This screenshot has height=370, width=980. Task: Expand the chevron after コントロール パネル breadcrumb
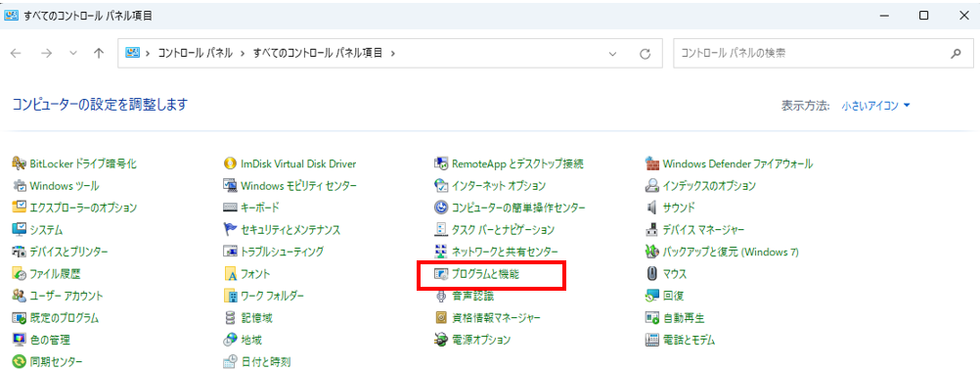[242, 54]
